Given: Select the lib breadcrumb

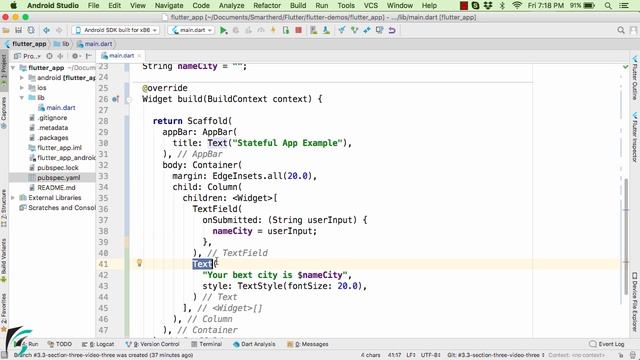Looking at the screenshot, I should 62,44.
